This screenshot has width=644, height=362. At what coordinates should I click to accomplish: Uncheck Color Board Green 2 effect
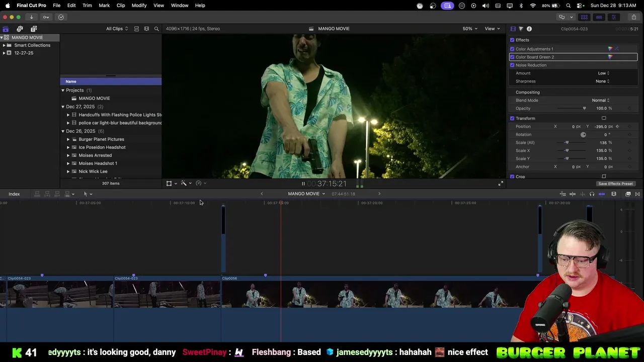tap(512, 57)
